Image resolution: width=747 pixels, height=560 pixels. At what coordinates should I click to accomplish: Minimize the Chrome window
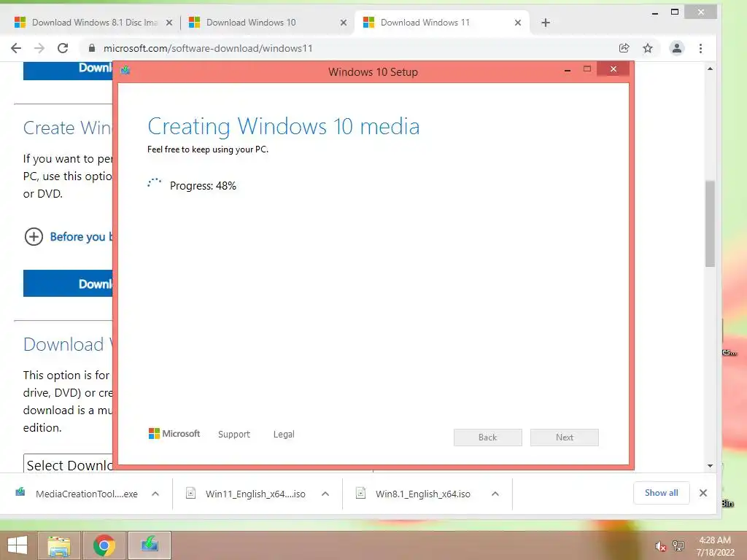coord(655,13)
